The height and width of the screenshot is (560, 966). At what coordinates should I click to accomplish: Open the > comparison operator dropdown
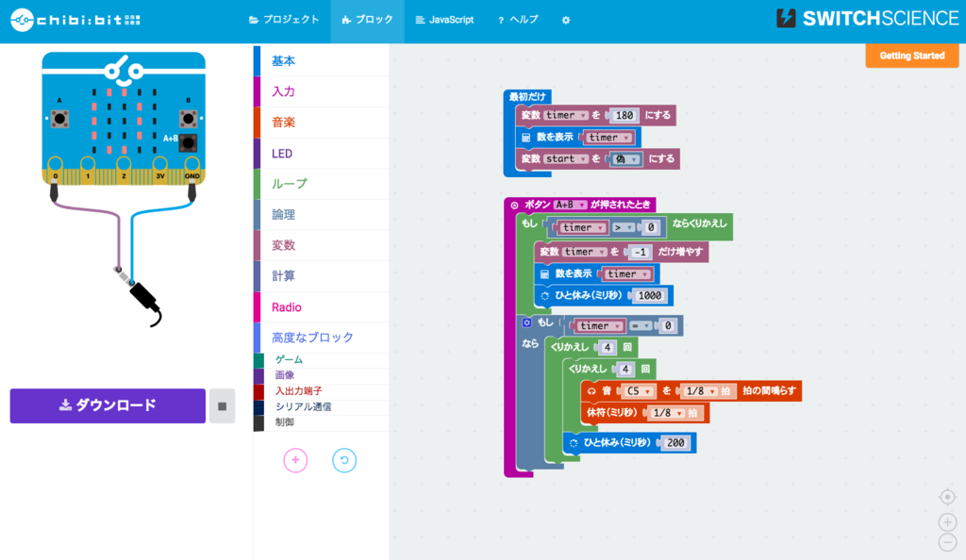point(623,228)
